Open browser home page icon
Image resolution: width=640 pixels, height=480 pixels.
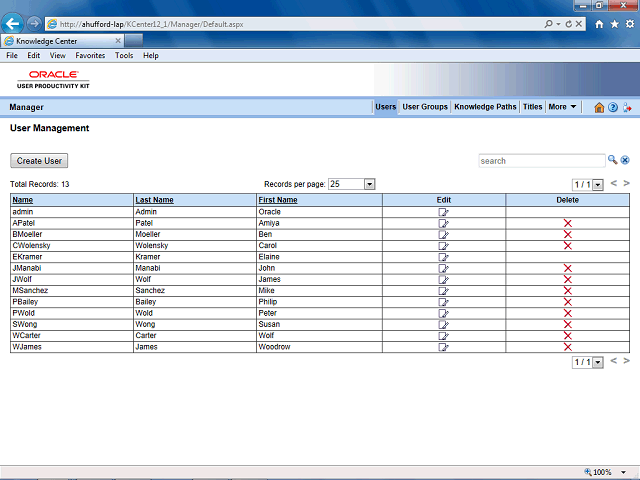tap(599, 24)
